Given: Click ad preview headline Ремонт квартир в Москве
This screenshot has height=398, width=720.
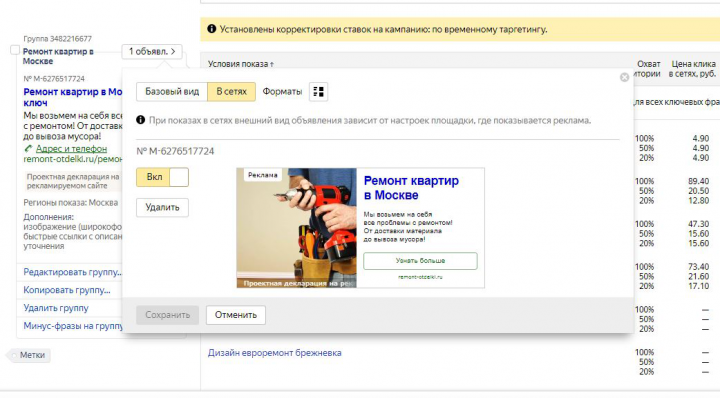Looking at the screenshot, I should pos(411,188).
